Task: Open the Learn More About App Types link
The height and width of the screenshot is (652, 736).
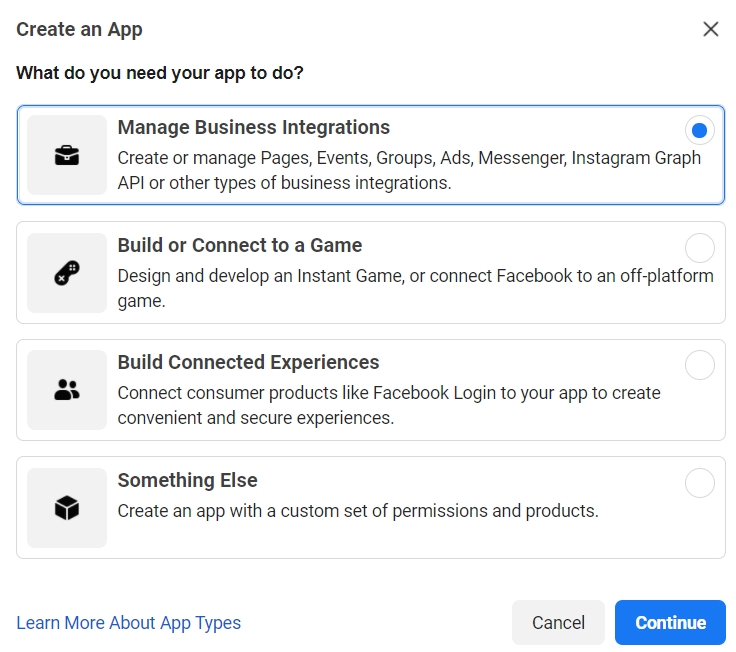Action: click(129, 623)
